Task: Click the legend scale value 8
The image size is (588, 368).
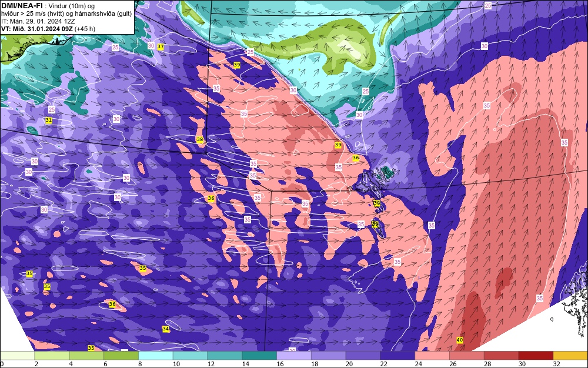Action: click(x=140, y=364)
